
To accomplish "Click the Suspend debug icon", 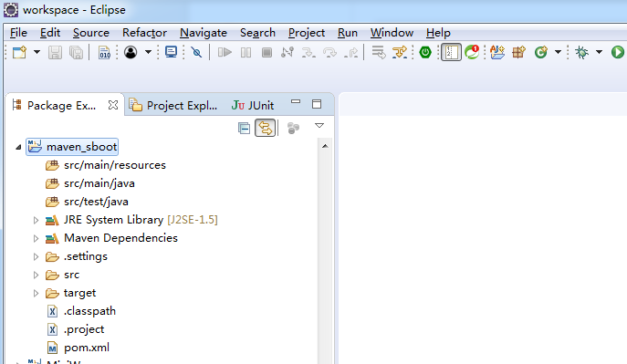I will pos(246,52).
